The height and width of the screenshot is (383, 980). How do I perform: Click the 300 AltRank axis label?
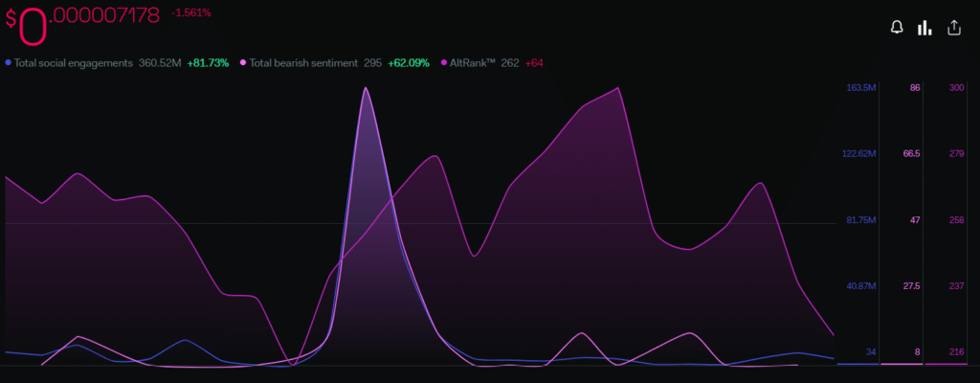955,88
